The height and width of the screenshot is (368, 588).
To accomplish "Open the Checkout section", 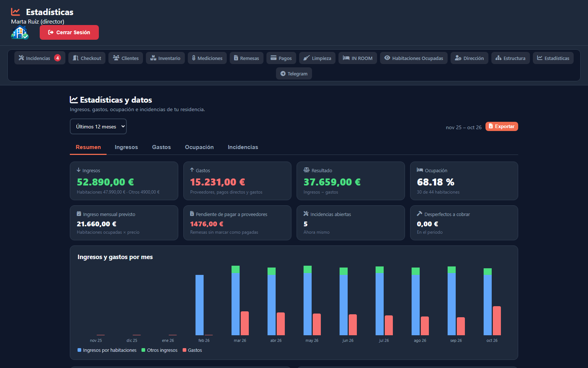I will tap(87, 58).
